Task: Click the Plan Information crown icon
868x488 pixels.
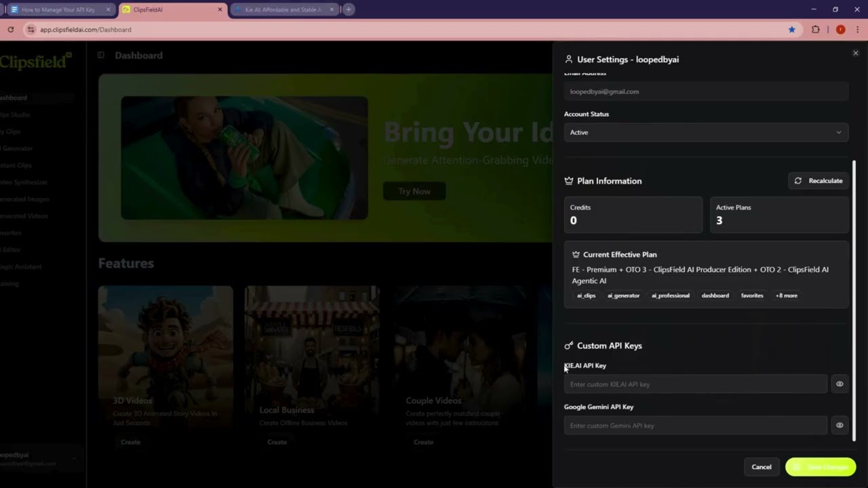Action: click(569, 181)
